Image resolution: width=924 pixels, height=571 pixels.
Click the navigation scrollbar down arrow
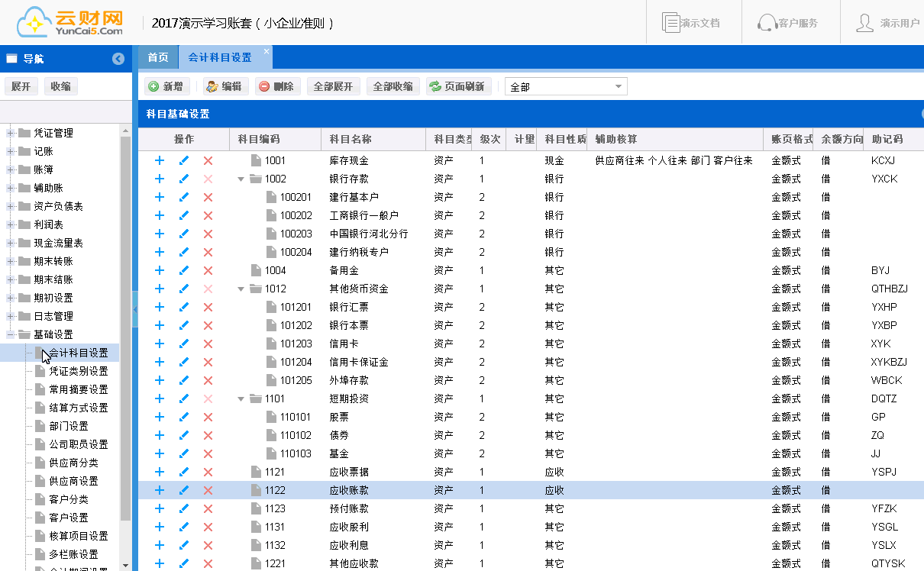(x=126, y=566)
